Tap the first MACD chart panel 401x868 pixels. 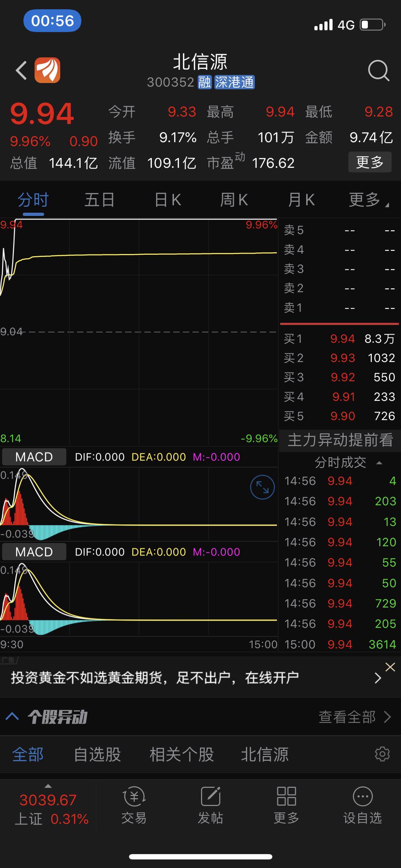click(139, 503)
